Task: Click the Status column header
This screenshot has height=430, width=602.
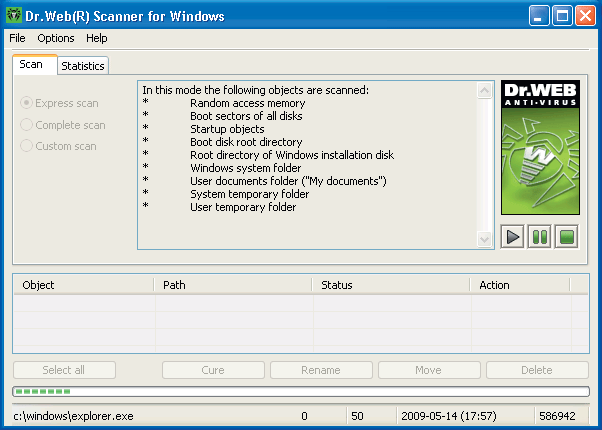Action: (391, 285)
